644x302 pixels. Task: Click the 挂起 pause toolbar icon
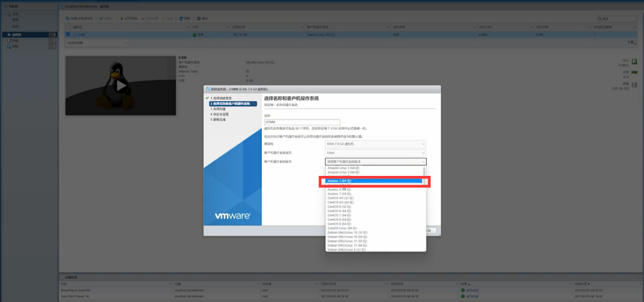(163, 18)
